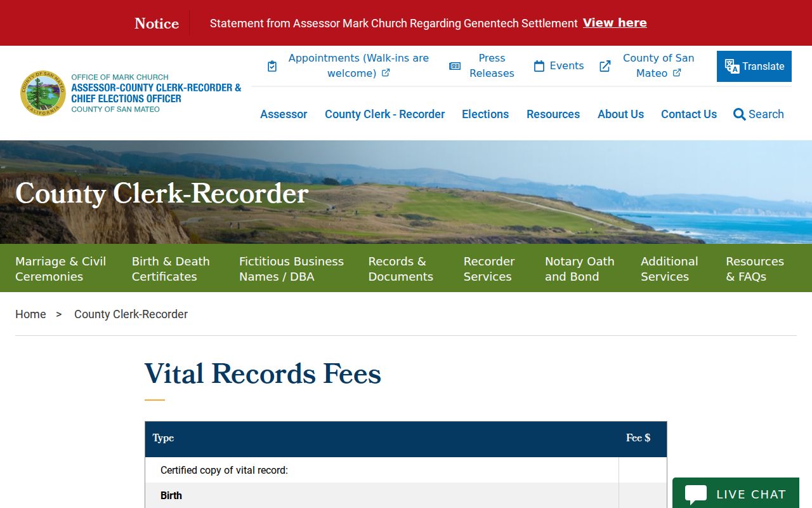Screen dimensions: 812x508
Task: Select Fictitious Business Names / DBA
Action: pos(291,269)
